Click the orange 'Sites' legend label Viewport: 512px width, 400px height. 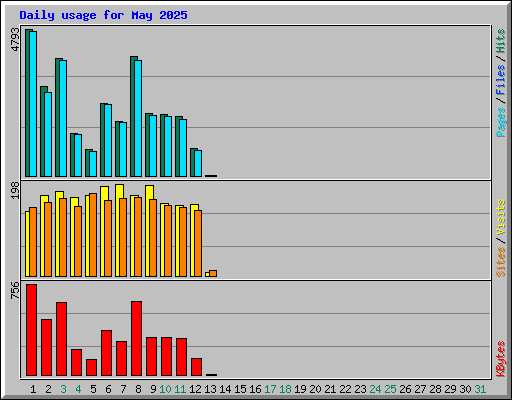(500, 262)
